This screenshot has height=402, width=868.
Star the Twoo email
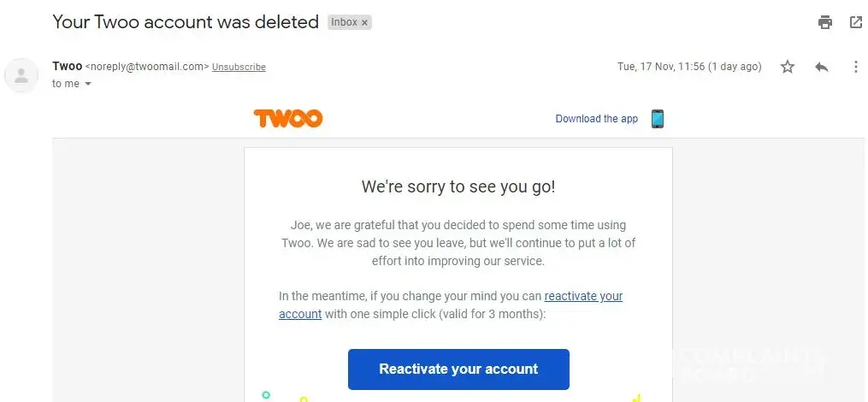(x=788, y=67)
